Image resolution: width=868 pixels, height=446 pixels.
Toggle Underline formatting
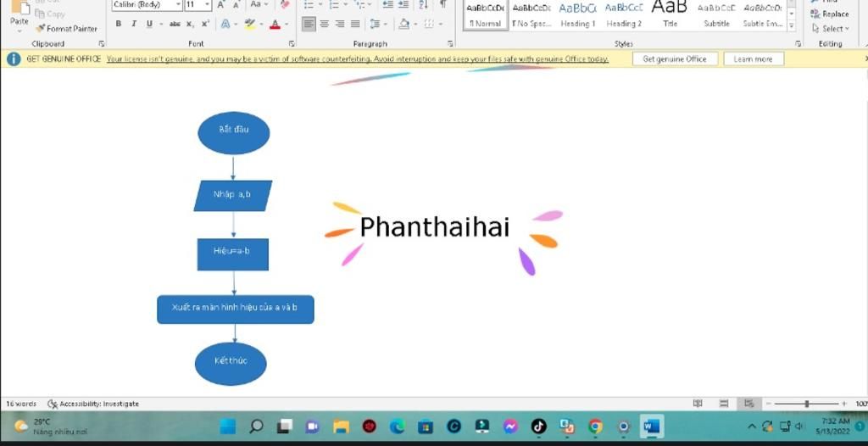click(x=149, y=24)
